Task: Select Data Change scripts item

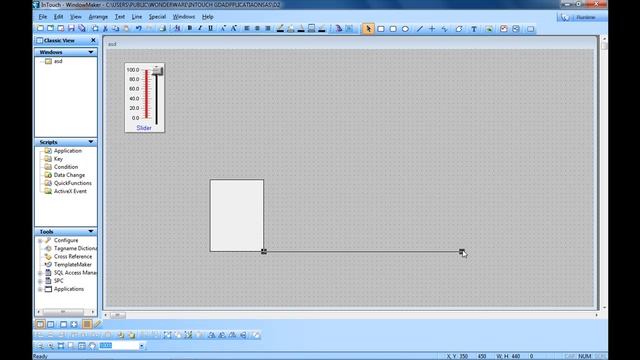Action: coord(69,175)
